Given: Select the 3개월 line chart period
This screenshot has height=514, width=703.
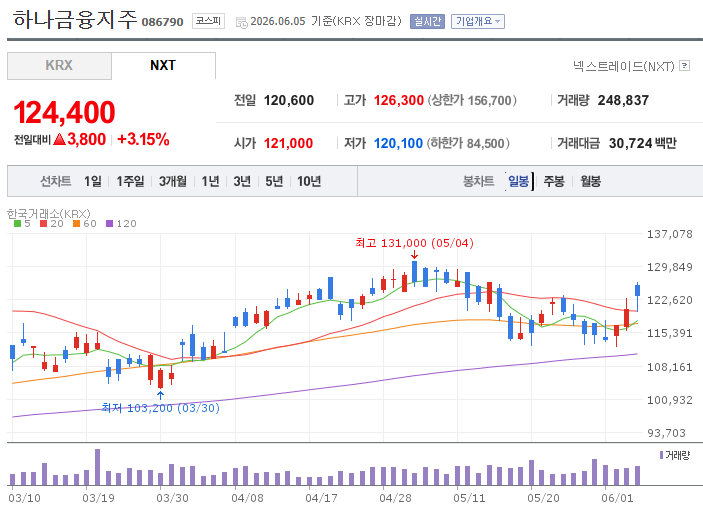Looking at the screenshot, I should (173, 181).
